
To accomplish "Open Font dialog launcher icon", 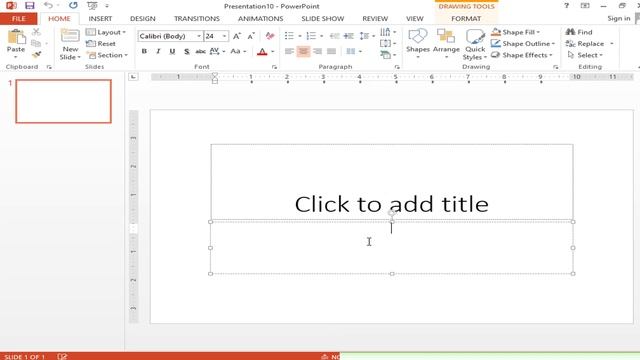I will (x=274, y=67).
